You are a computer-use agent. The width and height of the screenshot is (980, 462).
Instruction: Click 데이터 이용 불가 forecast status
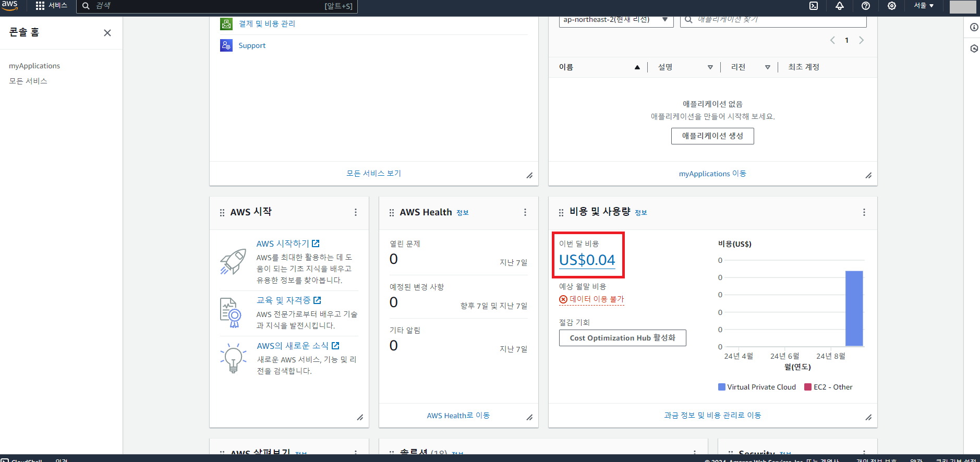(x=591, y=299)
